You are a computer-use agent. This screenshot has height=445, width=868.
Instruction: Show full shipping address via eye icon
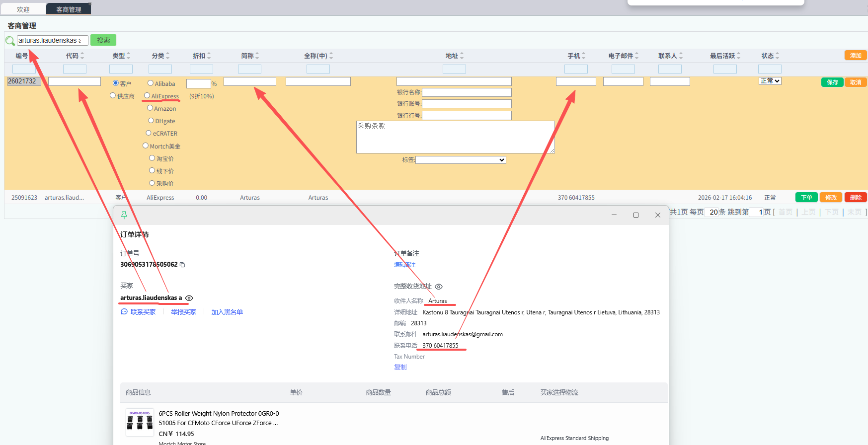click(x=439, y=287)
